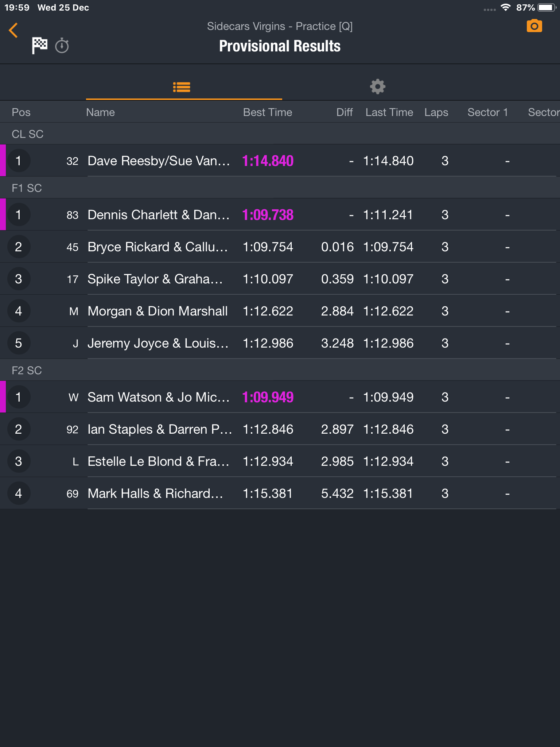560x747 pixels.
Task: Select Morgan & Dion Marshall row
Action: [280, 311]
